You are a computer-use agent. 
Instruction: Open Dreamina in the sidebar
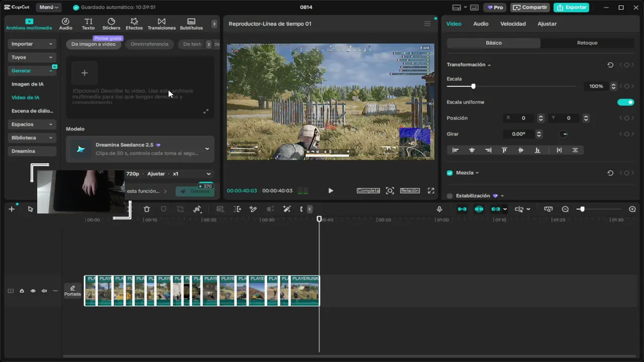[x=32, y=151]
